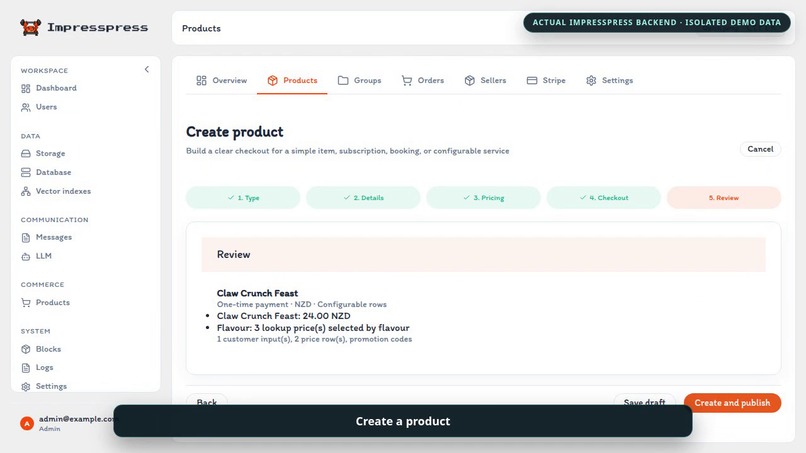Image resolution: width=806 pixels, height=453 pixels.
Task: Click the Users icon in sidebar
Action: [26, 107]
